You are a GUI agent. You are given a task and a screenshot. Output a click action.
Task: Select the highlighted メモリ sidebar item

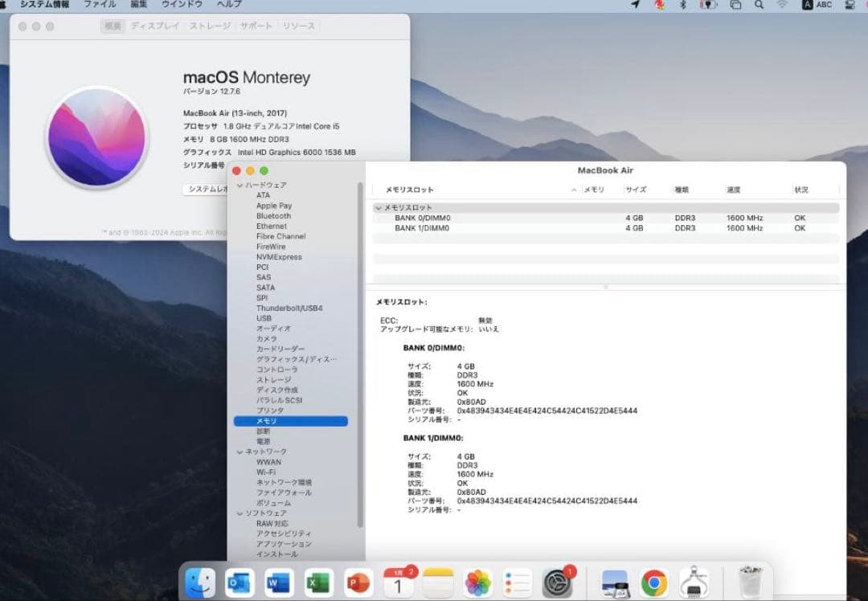(291, 421)
